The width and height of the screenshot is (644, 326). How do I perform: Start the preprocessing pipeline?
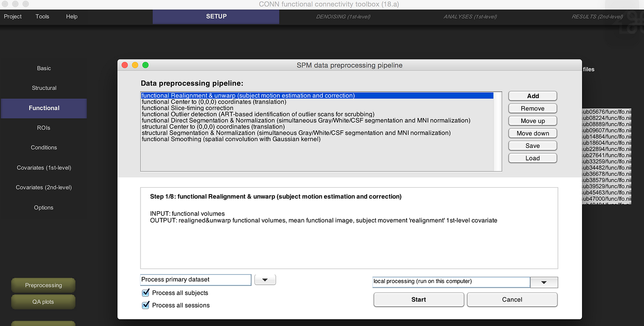419,299
